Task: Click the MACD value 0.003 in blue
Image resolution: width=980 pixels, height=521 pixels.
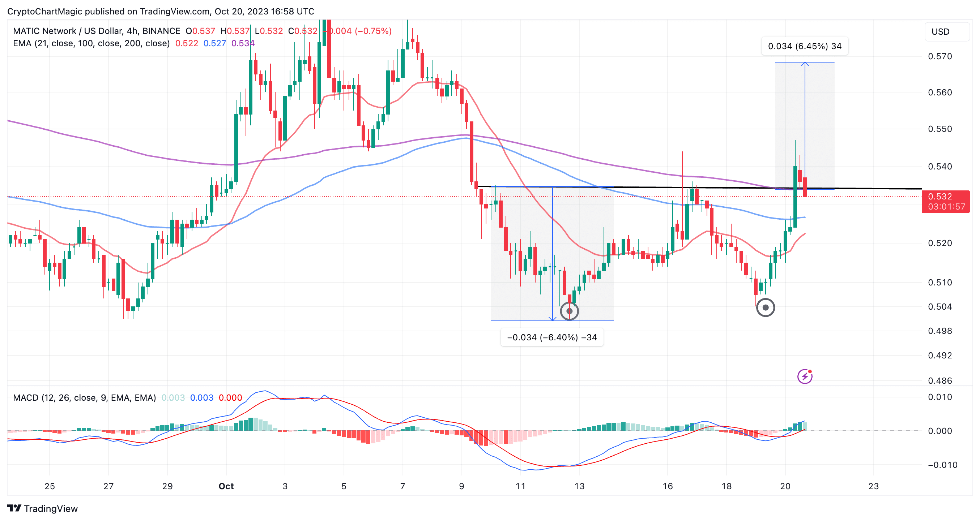Action: pyautogui.click(x=202, y=397)
